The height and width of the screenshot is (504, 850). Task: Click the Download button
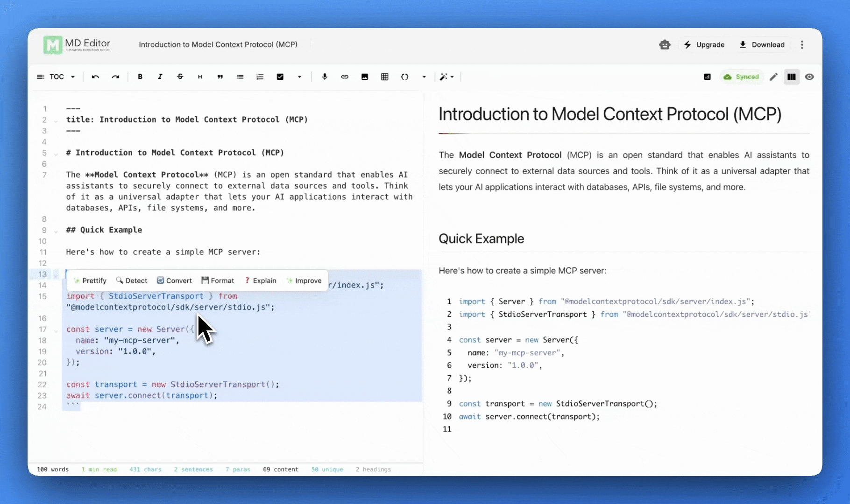tap(763, 44)
